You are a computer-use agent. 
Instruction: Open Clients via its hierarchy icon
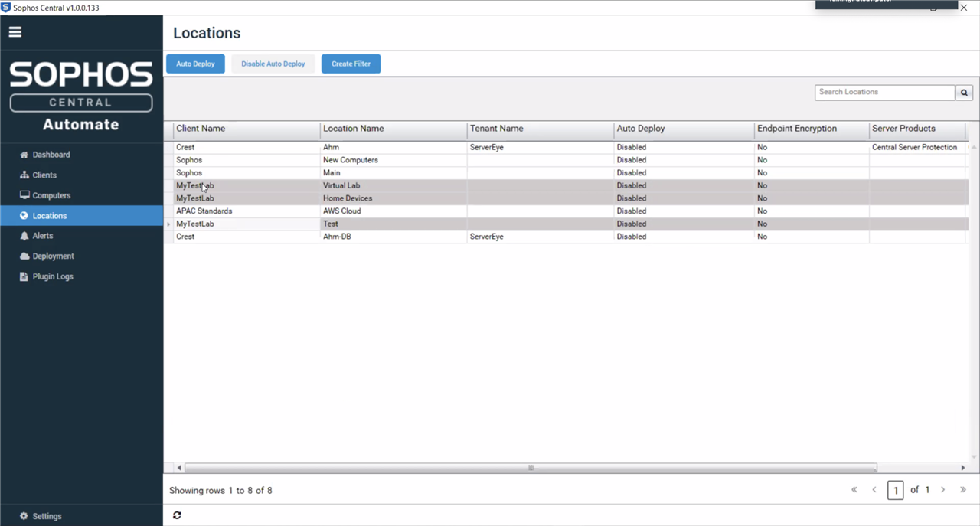coord(24,175)
